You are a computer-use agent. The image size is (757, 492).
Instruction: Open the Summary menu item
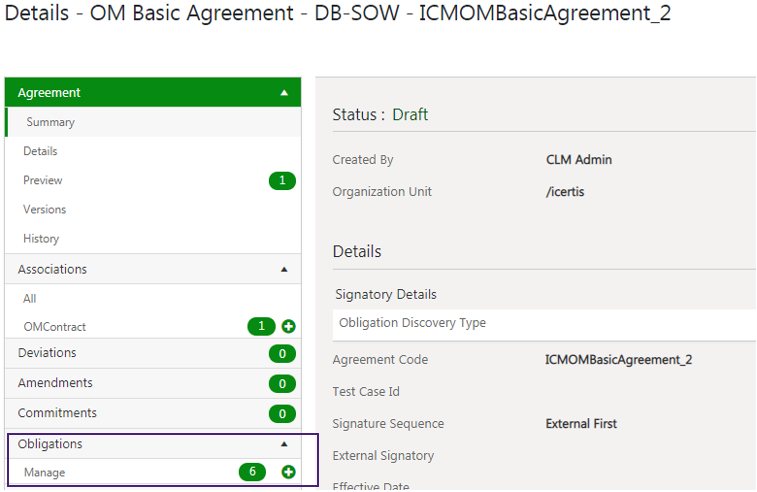(51, 122)
